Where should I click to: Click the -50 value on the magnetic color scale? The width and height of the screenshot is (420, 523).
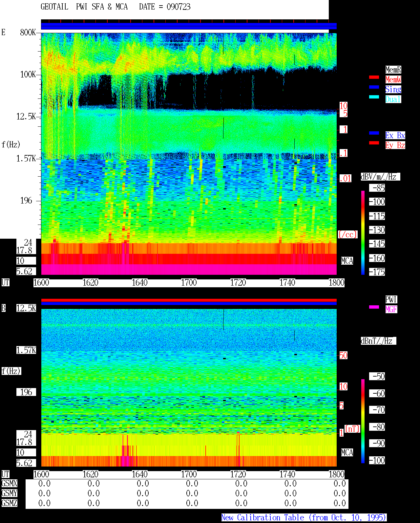click(x=377, y=376)
